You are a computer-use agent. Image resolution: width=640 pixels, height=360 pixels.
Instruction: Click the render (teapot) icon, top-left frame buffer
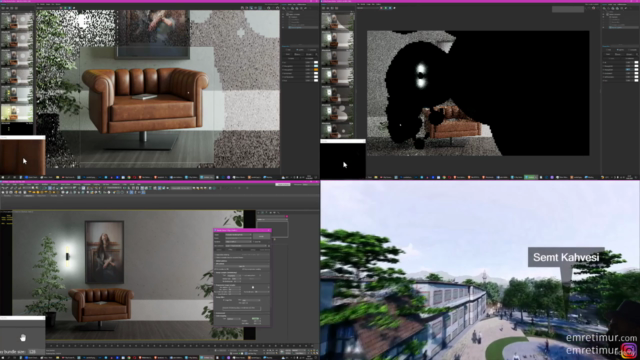point(278,8)
